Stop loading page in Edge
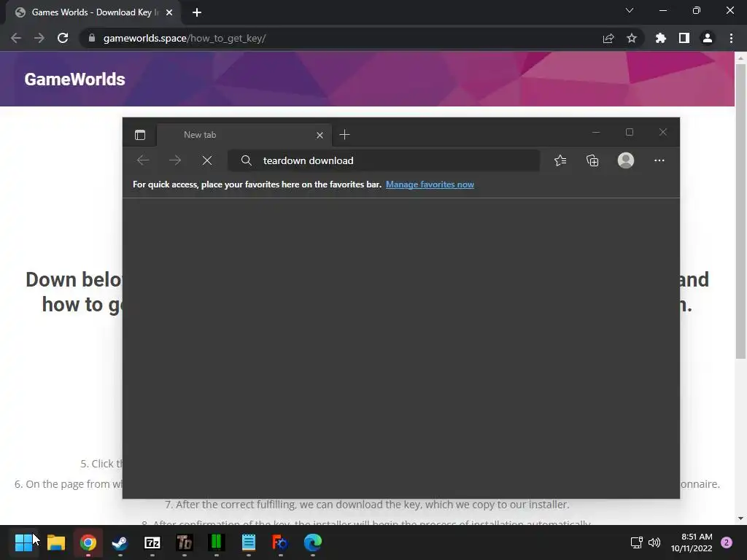747x560 pixels. (206, 160)
